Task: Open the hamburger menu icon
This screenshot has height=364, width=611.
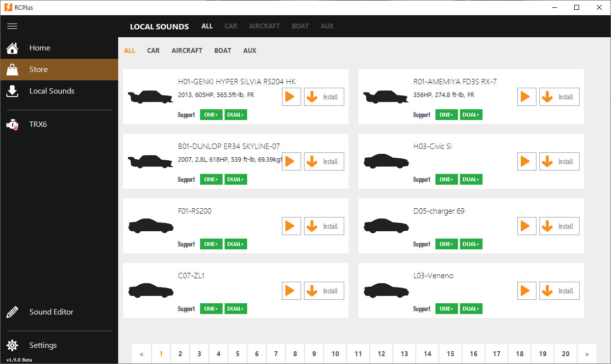Action: (12, 26)
